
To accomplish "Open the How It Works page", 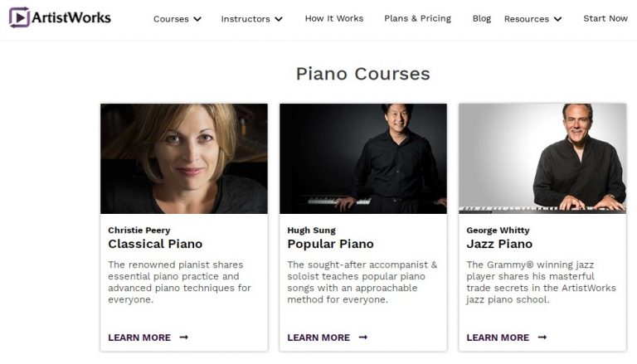I will click(x=334, y=18).
